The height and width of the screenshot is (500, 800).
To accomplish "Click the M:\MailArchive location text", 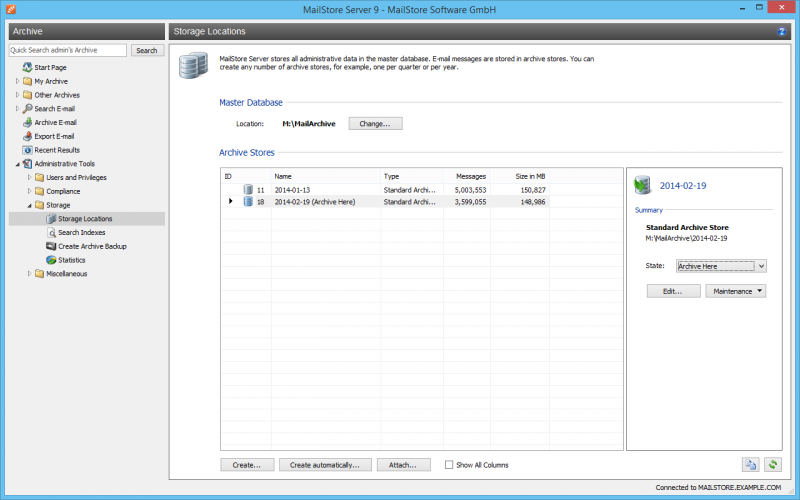I will click(x=309, y=123).
